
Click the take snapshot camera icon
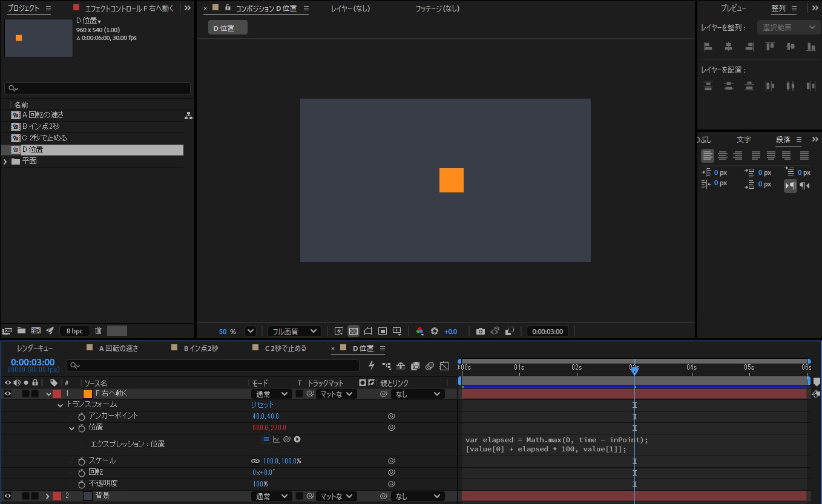pos(480,331)
